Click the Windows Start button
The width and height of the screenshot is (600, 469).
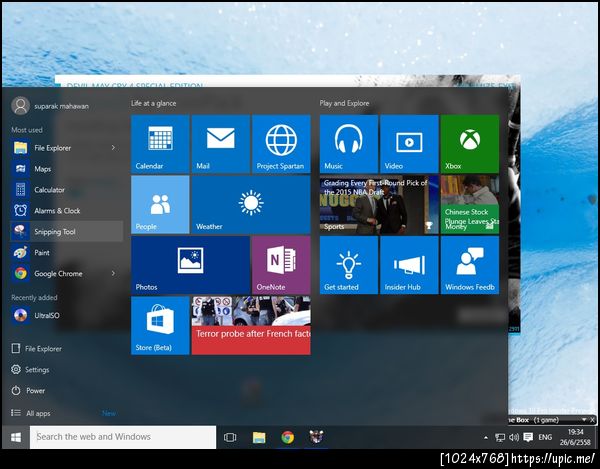[16, 437]
